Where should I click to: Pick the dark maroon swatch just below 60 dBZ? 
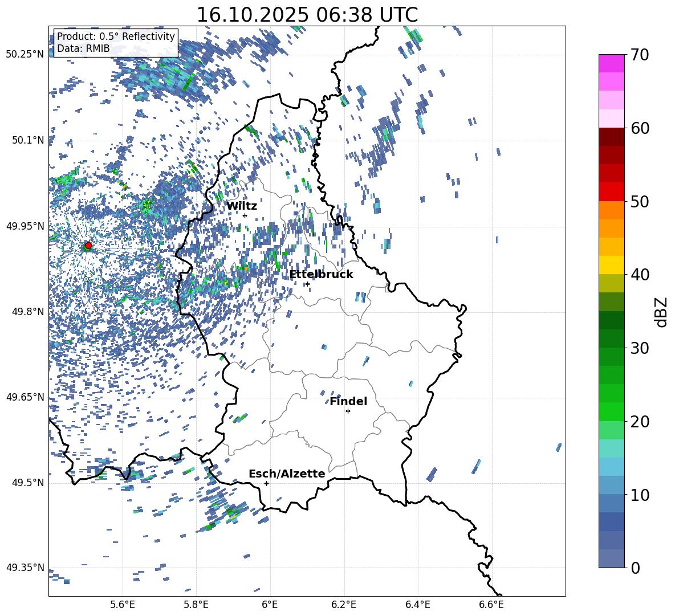pyautogui.click(x=611, y=137)
